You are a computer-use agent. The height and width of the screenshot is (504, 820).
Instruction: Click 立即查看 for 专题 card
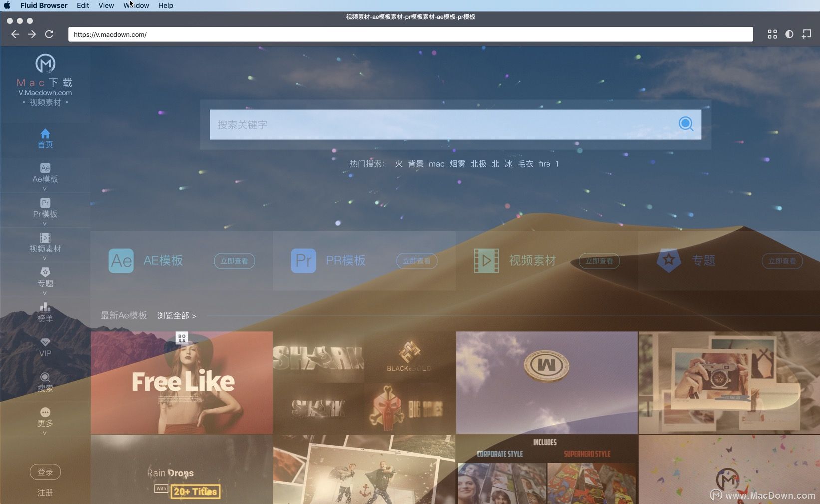[x=782, y=261]
